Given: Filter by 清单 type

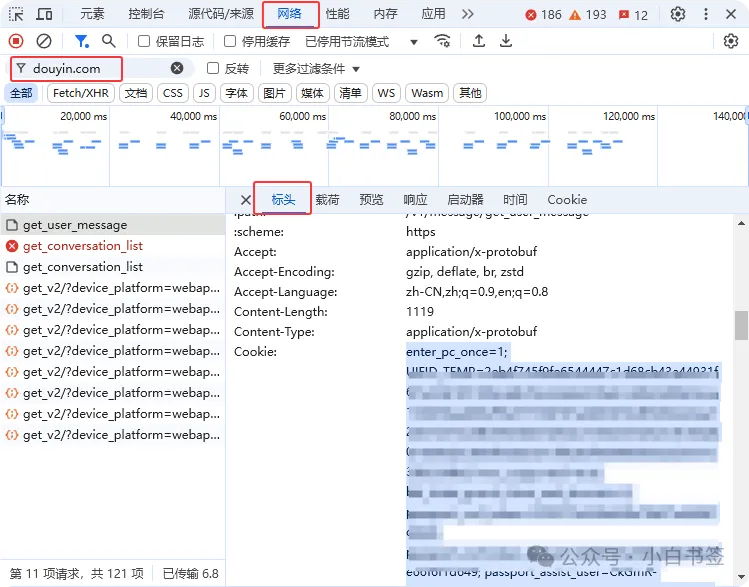Looking at the screenshot, I should pyautogui.click(x=351, y=93).
